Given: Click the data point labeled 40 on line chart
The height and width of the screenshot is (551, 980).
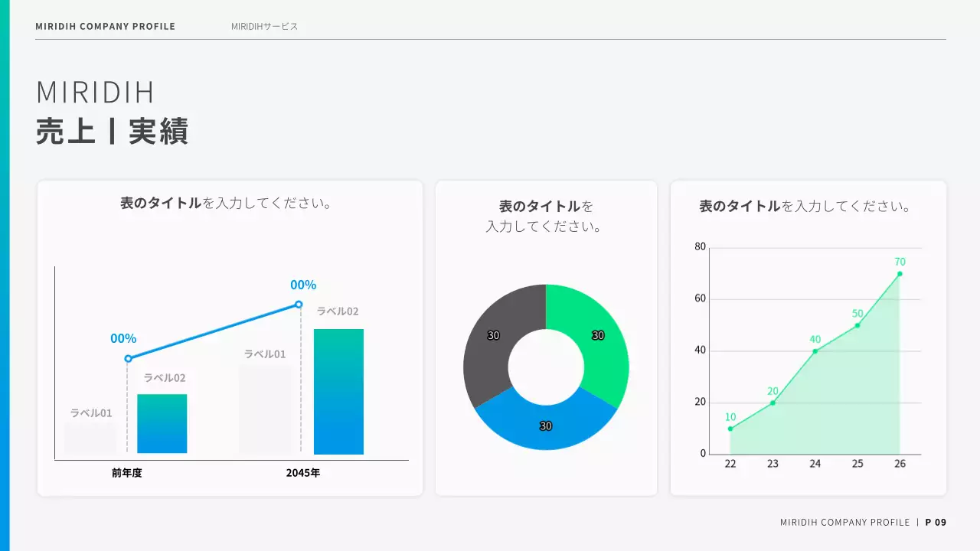Looking at the screenshot, I should [x=815, y=350].
